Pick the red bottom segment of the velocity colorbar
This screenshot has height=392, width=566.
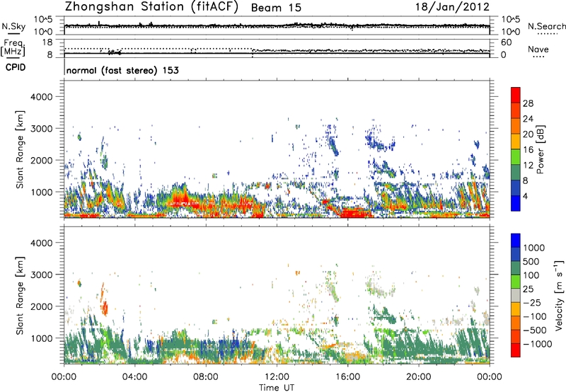click(x=516, y=350)
